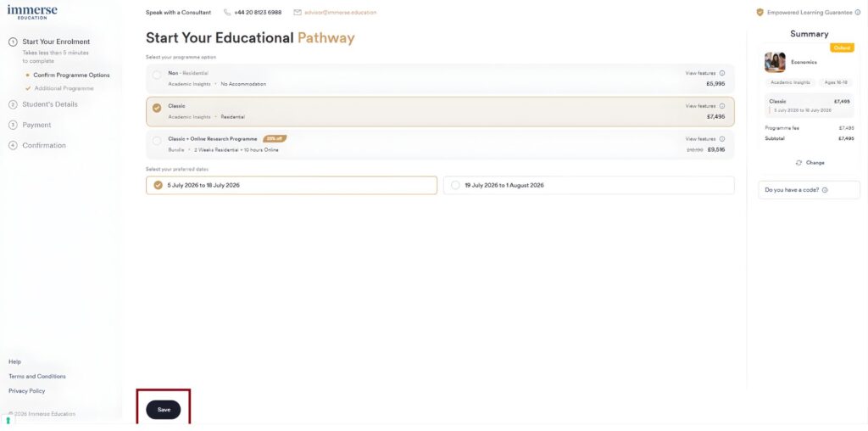Click the Change refresh icon in Summary

798,163
